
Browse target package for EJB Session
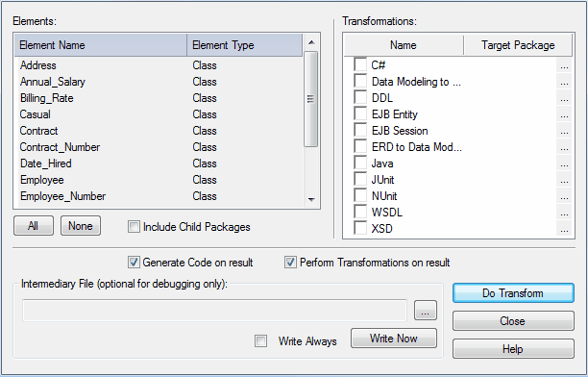point(564,131)
